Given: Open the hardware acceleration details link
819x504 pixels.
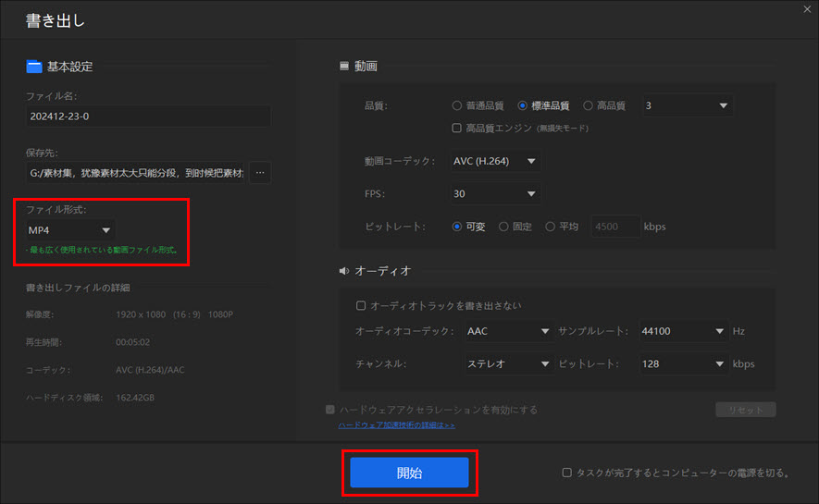Looking at the screenshot, I should [397, 425].
